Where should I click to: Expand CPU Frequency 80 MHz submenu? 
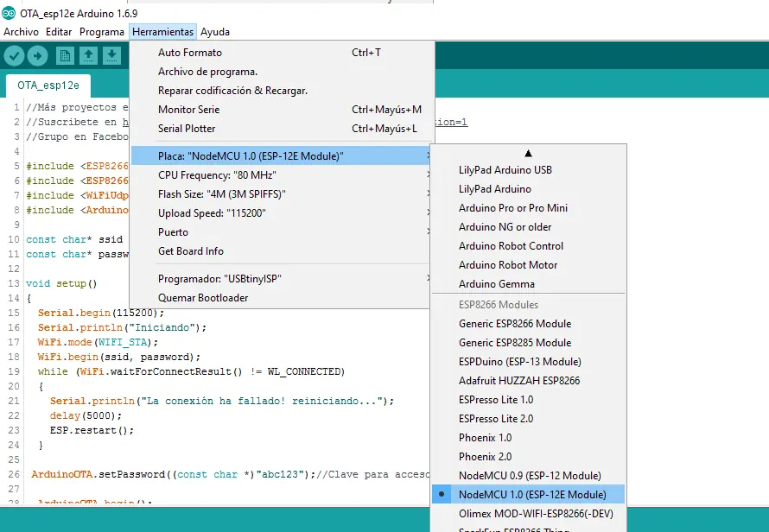pos(280,175)
